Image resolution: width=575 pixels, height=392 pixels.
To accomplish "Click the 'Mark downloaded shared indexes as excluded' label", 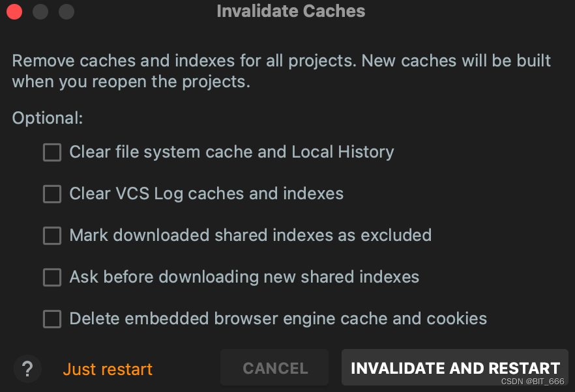I will pyautogui.click(x=250, y=236).
